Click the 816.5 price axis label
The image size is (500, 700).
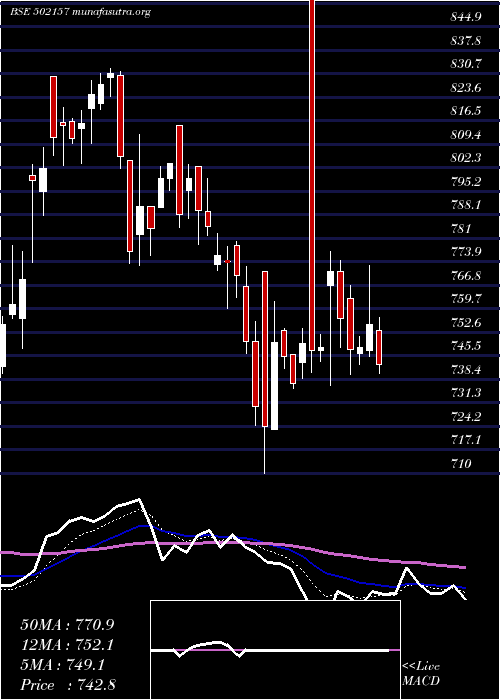coord(465,111)
